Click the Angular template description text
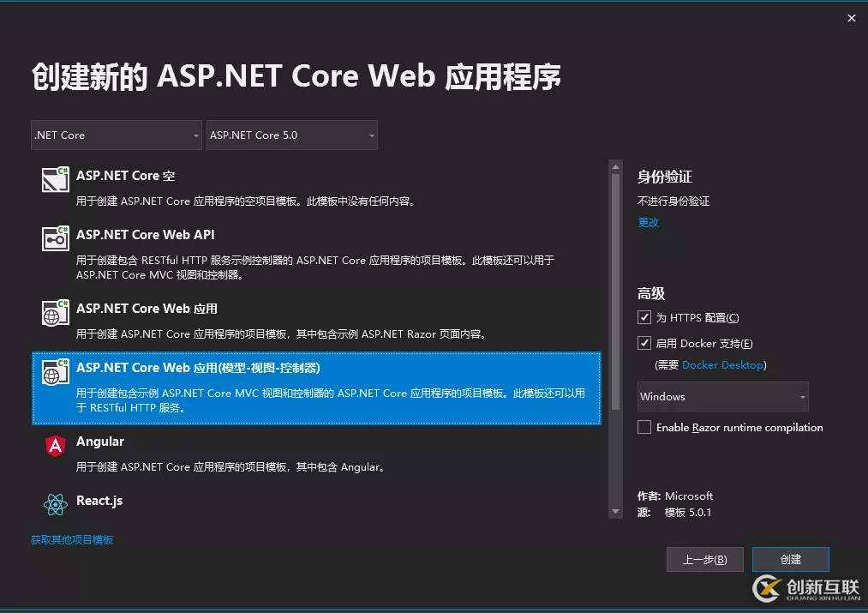 click(230, 466)
